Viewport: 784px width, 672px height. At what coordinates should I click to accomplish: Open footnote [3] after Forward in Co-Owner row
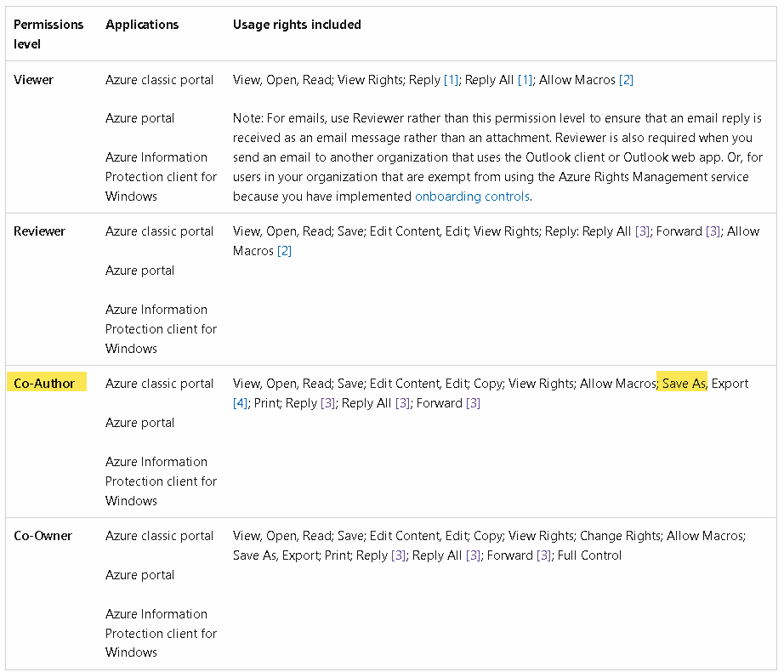pyautogui.click(x=543, y=555)
